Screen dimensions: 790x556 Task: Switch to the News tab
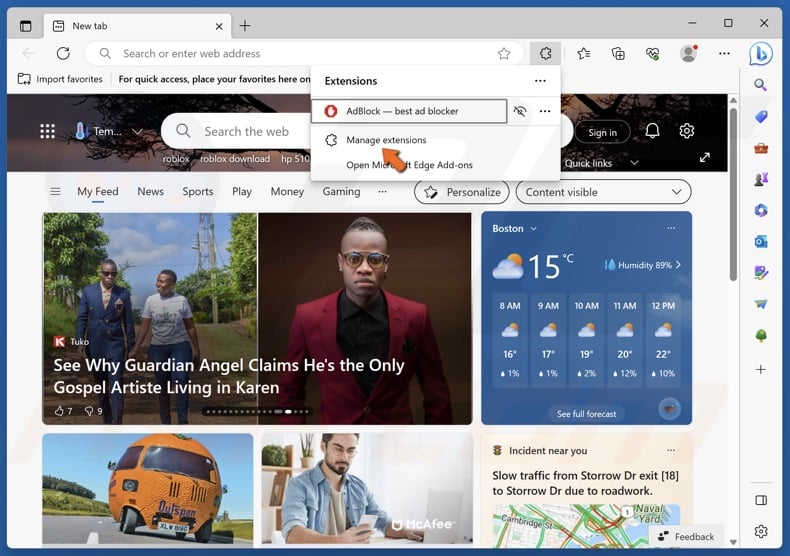(151, 192)
